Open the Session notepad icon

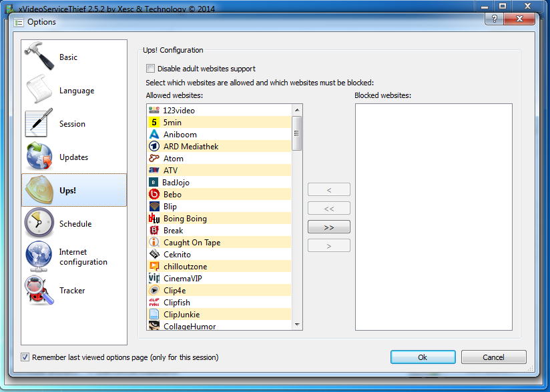click(39, 124)
